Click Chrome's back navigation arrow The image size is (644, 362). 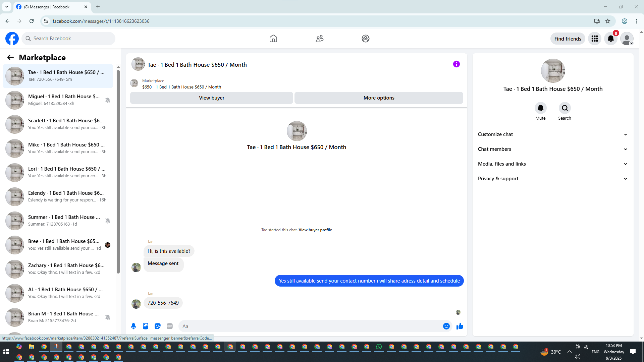click(x=7, y=21)
